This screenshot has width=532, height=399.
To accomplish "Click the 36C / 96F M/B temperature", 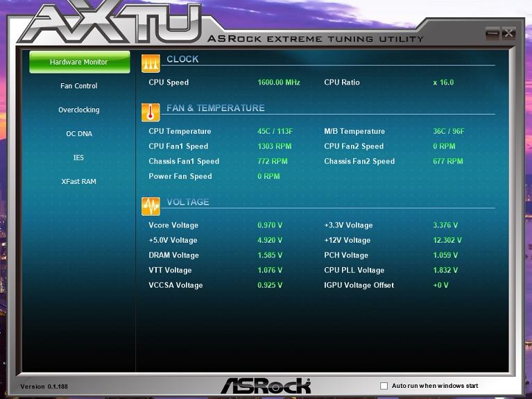I will (x=449, y=131).
